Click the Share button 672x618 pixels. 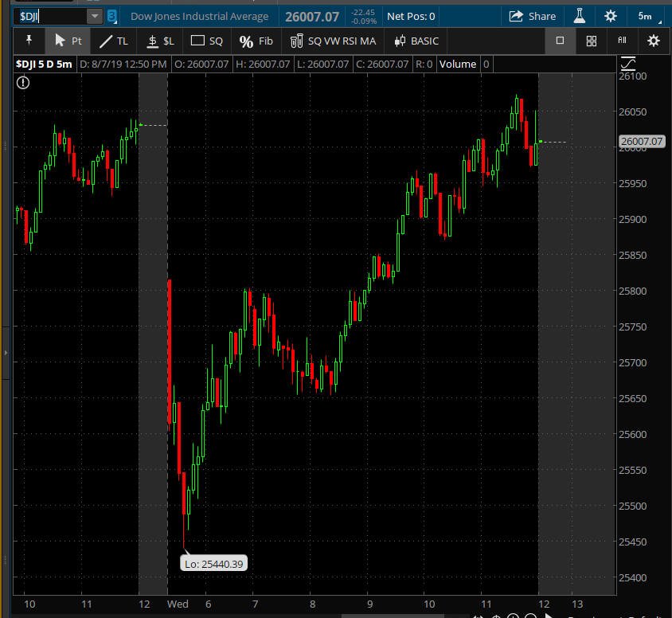(x=533, y=16)
